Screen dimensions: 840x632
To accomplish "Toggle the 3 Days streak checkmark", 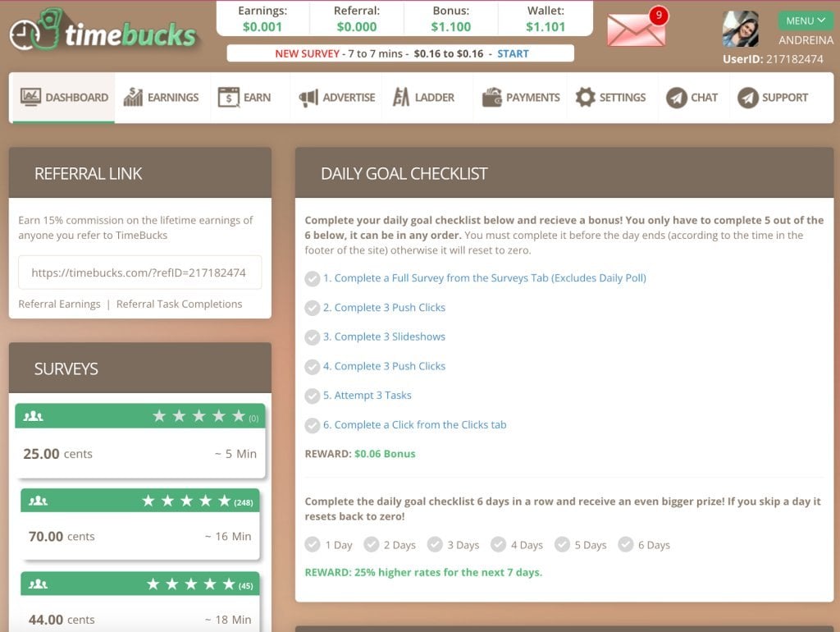I will (x=435, y=544).
